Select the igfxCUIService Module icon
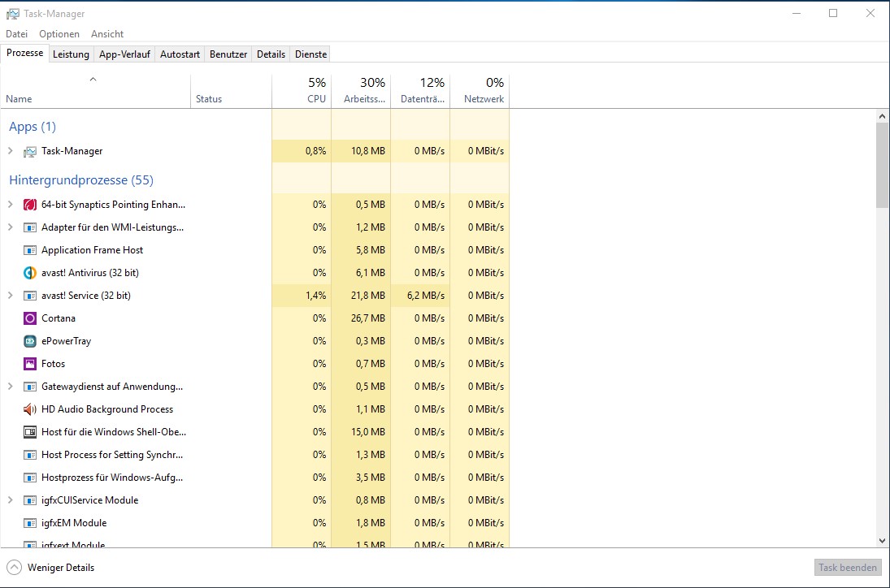Screen dimensions: 890x588 tap(30, 500)
